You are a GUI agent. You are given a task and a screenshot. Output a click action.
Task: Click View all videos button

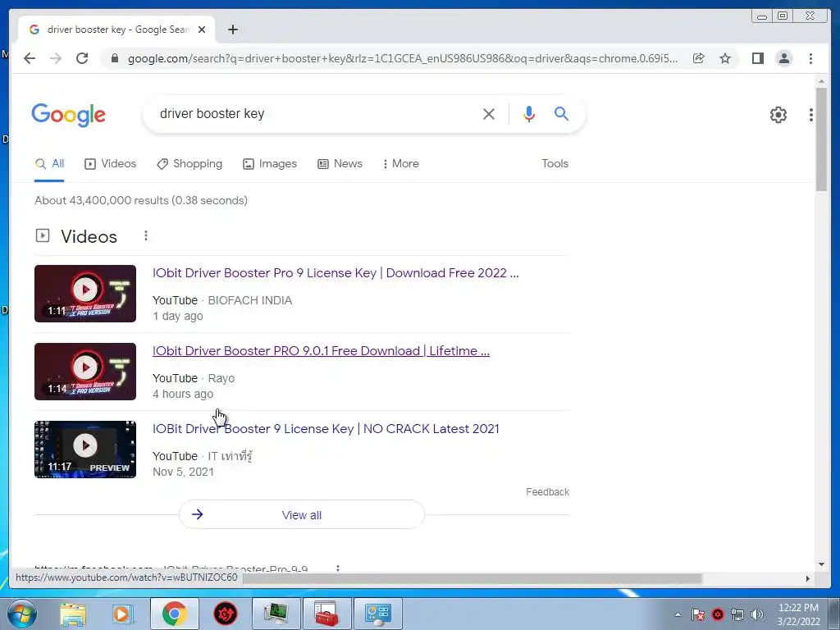point(302,515)
